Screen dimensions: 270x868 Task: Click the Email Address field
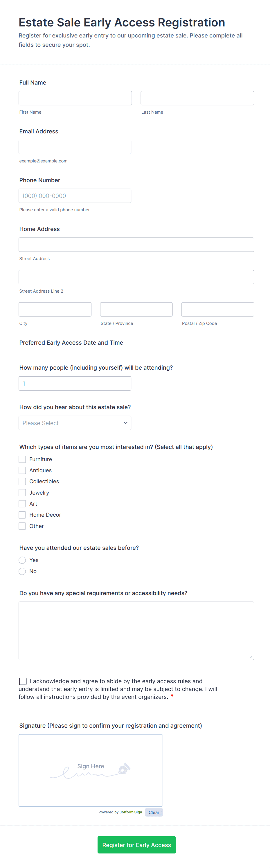[x=75, y=147]
